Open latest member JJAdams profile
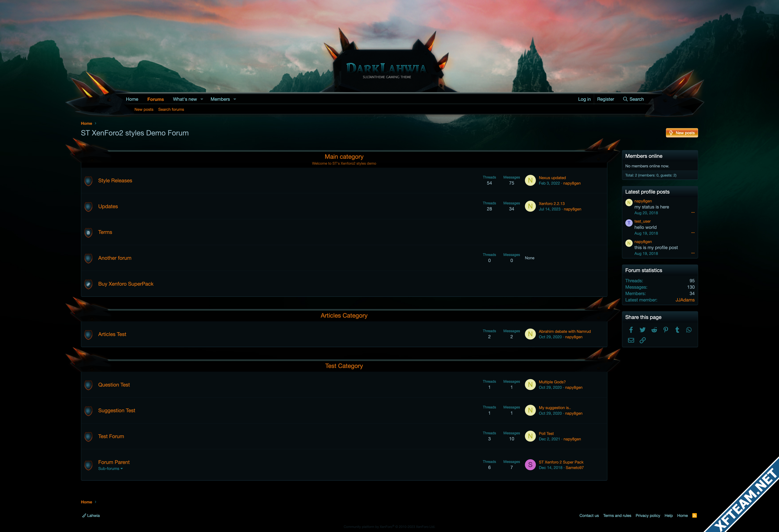Screen dimensions: 779x532 [x=685, y=300]
